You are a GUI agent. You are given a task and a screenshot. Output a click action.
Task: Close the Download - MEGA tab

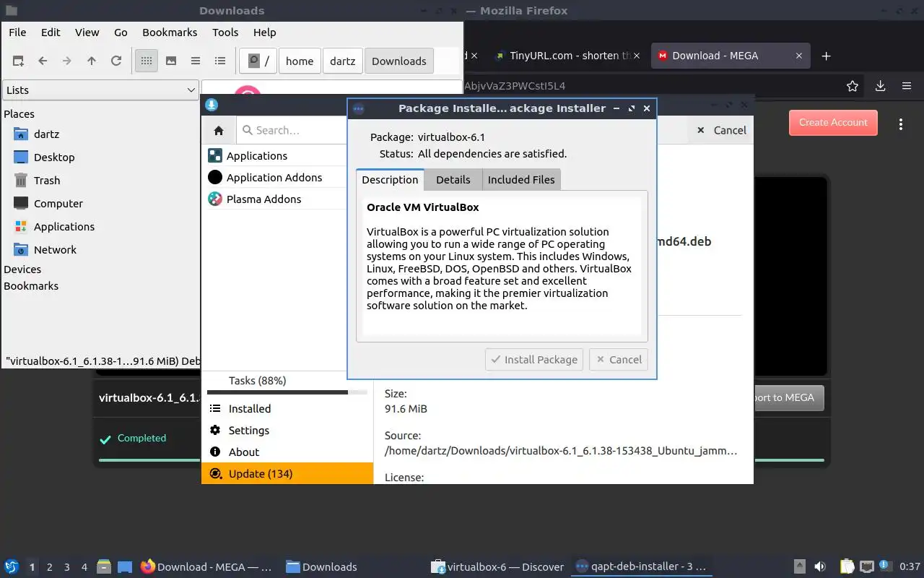pyautogui.click(x=799, y=56)
